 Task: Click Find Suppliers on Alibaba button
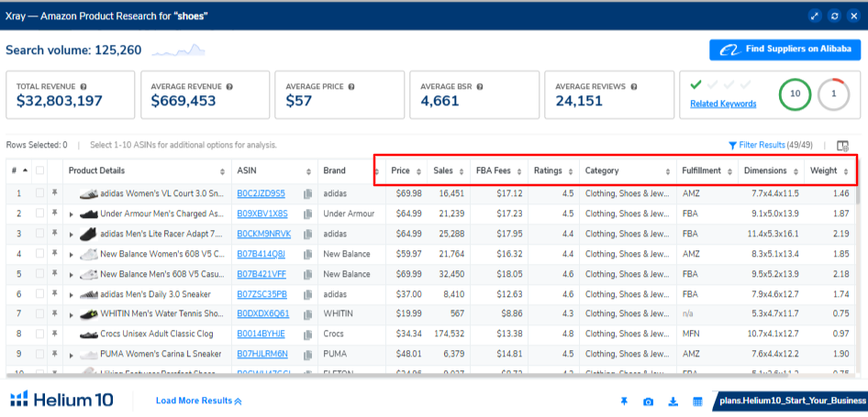(x=785, y=49)
